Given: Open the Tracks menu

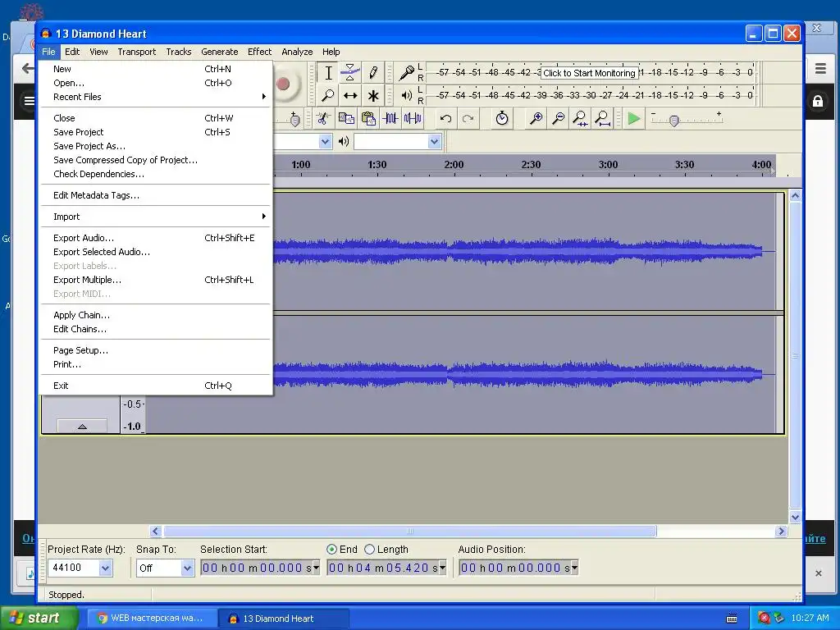Looking at the screenshot, I should [178, 52].
